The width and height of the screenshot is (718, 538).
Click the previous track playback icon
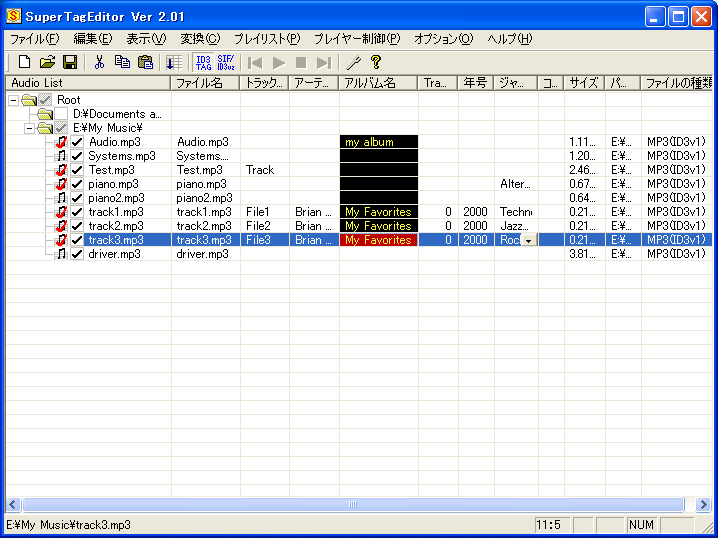255,62
